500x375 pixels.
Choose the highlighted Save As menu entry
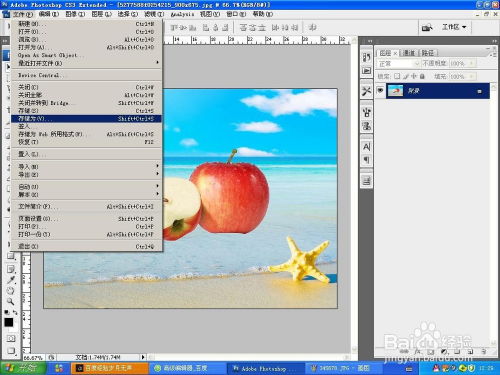[x=86, y=119]
